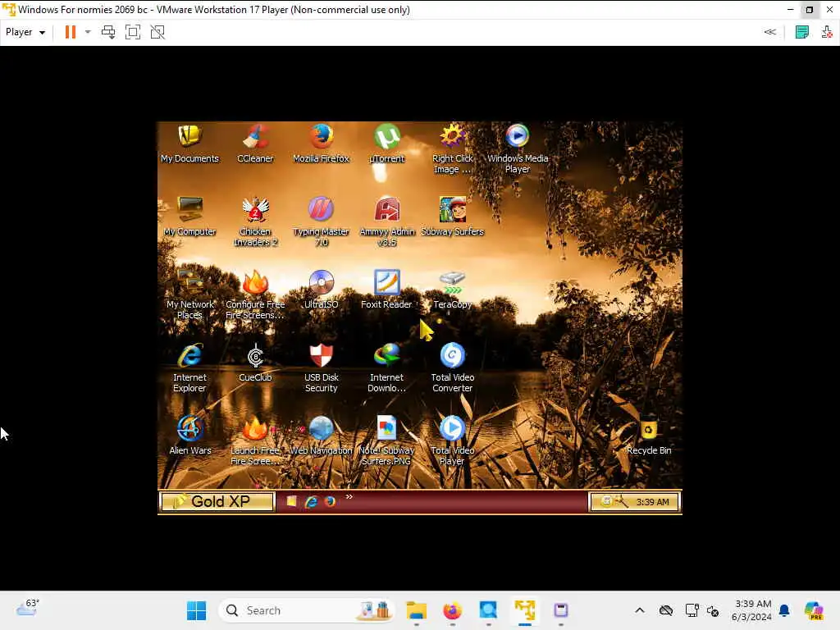Image resolution: width=840 pixels, height=630 pixels.
Task: Click Show Desktop quick launch icon
Action: [291, 501]
